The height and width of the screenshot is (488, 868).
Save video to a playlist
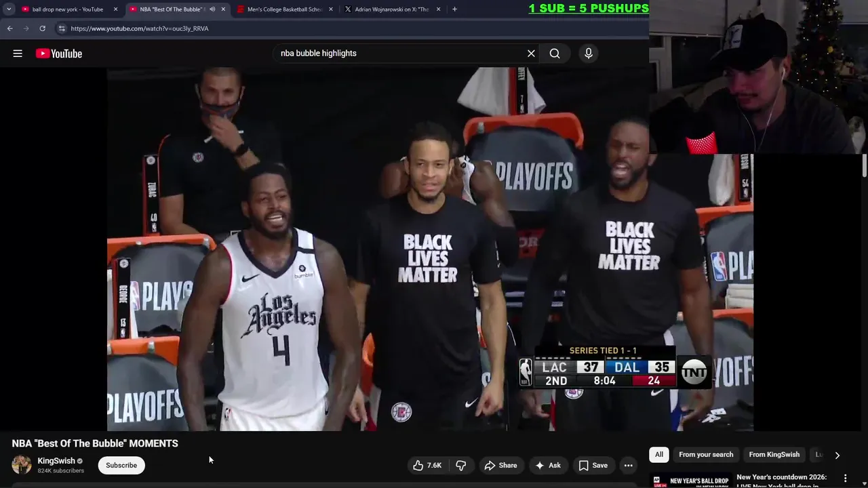click(593, 465)
